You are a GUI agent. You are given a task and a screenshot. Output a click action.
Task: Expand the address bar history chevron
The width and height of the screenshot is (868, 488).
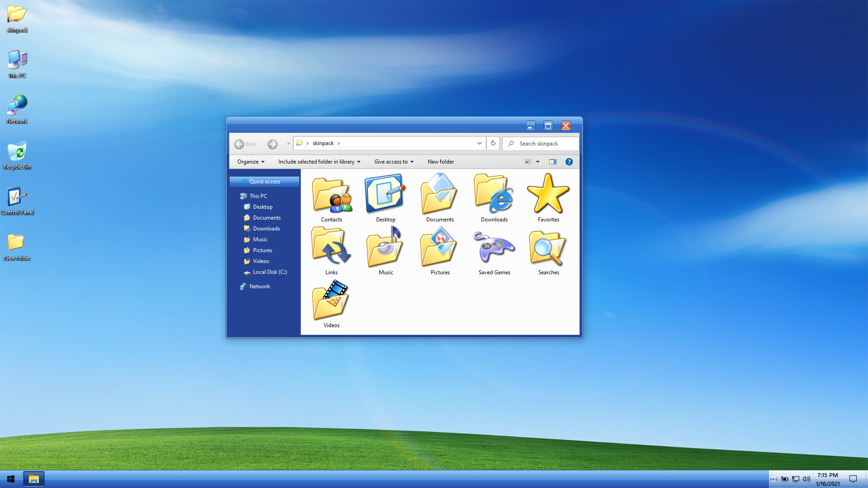click(x=479, y=143)
